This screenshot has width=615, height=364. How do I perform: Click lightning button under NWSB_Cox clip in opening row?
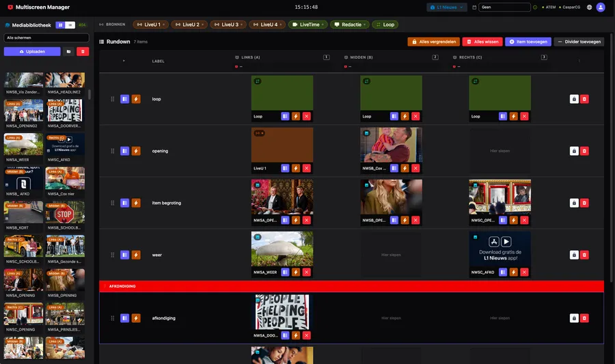click(x=405, y=168)
